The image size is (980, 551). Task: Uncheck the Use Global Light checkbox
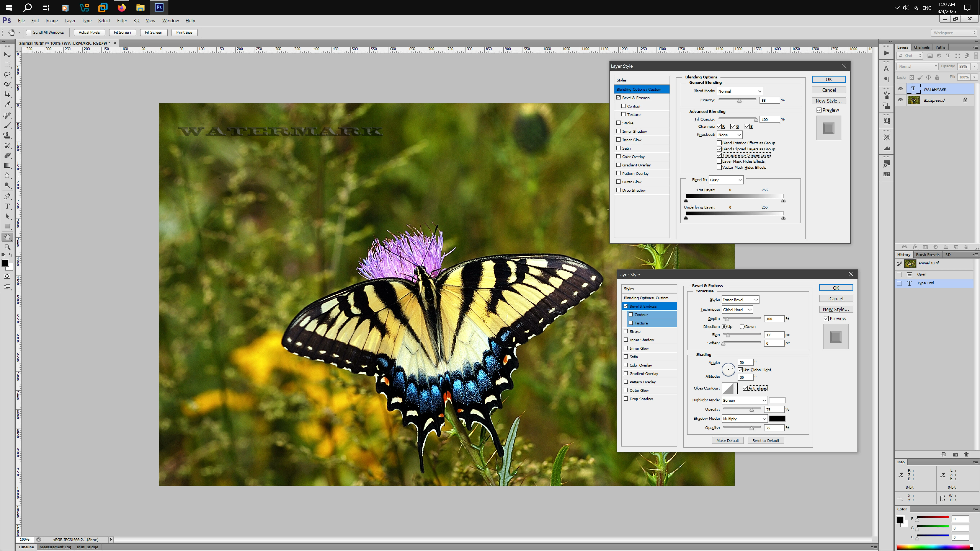click(x=740, y=370)
